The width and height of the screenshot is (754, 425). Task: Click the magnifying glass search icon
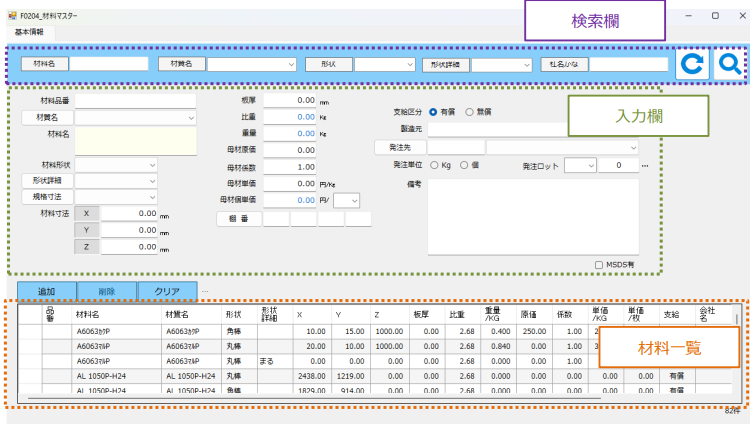pos(729,64)
